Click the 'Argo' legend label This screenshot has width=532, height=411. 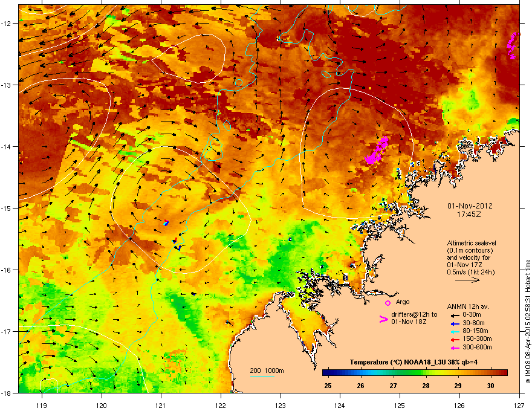coord(403,302)
